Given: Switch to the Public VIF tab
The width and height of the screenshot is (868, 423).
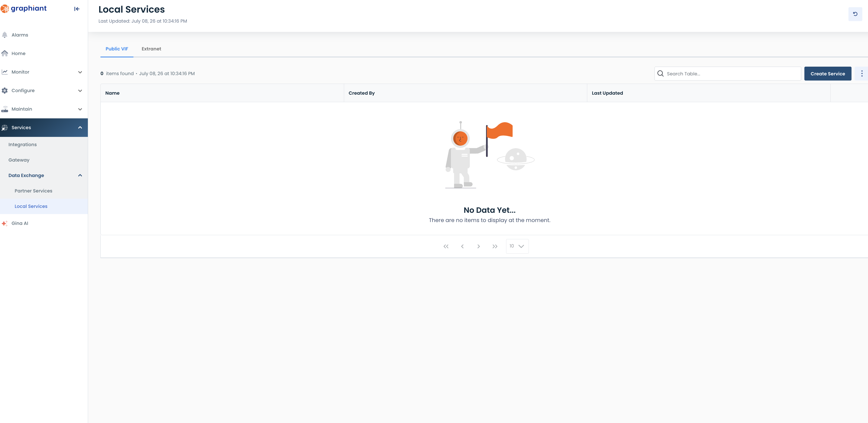Looking at the screenshot, I should [117, 49].
